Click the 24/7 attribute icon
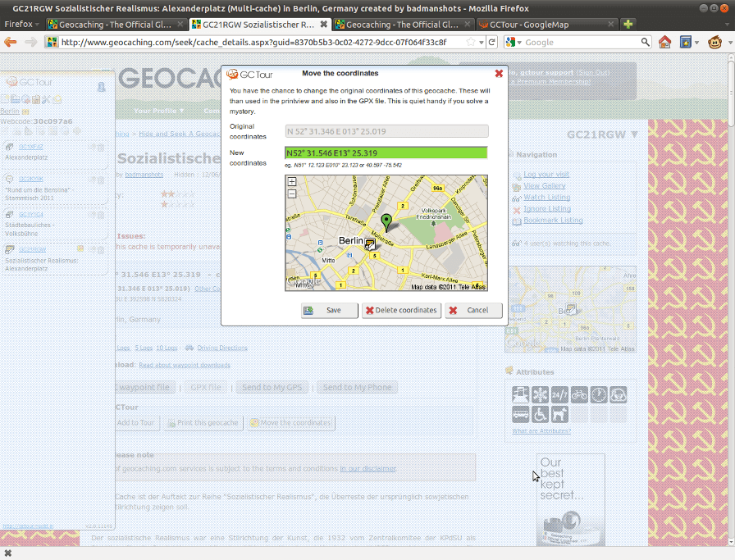 559,394
